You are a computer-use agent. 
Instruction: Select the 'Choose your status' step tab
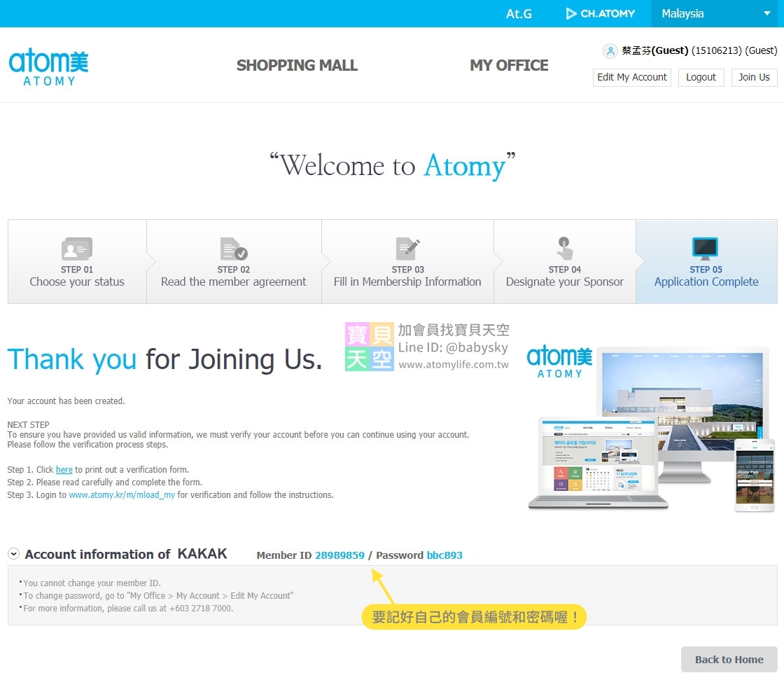click(77, 262)
